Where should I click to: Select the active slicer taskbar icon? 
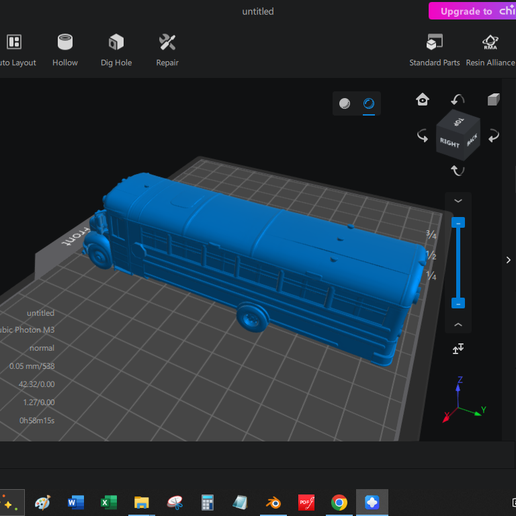pyautogui.click(x=372, y=502)
